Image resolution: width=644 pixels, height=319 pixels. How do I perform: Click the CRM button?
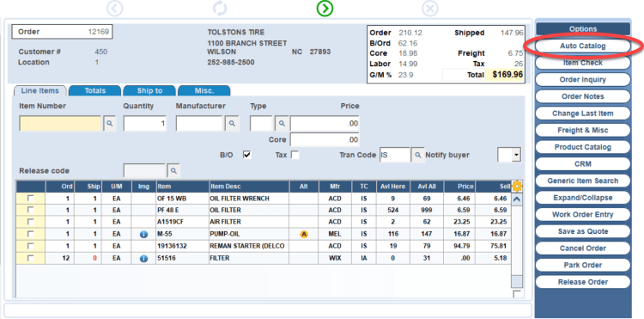click(582, 164)
